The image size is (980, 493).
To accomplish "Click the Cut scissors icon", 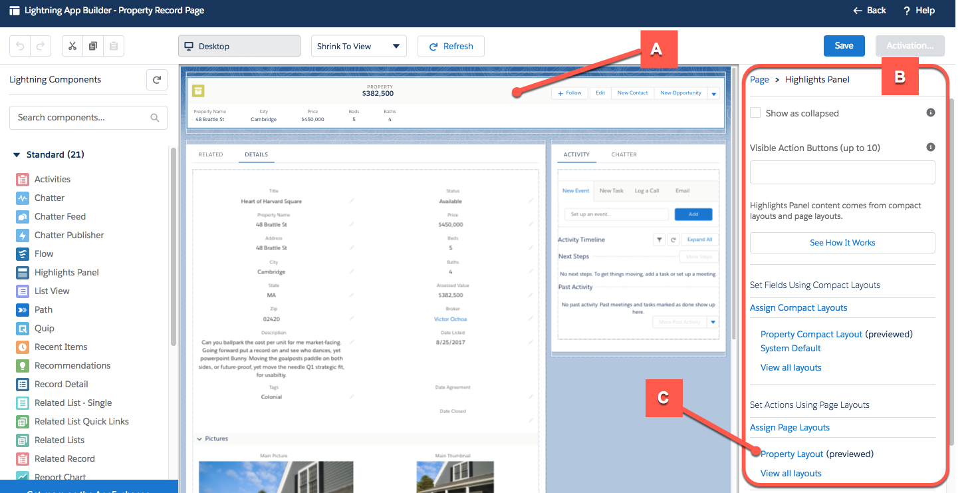I will 72,46.
